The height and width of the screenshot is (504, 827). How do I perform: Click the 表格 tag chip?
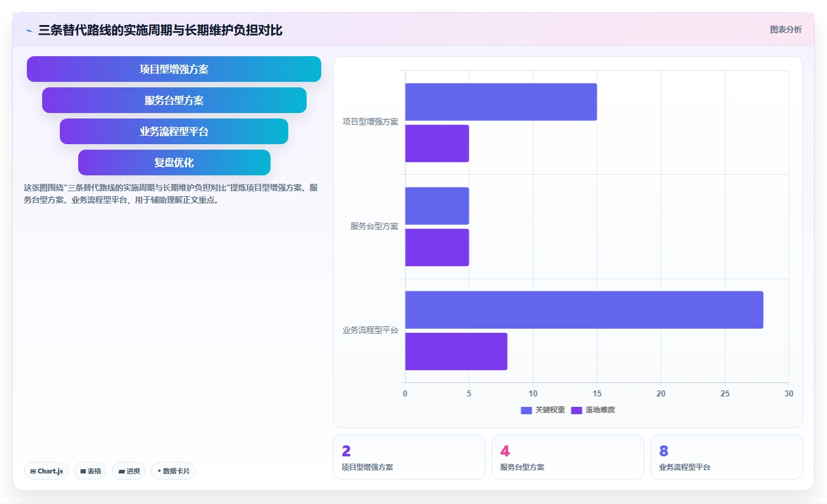point(90,471)
